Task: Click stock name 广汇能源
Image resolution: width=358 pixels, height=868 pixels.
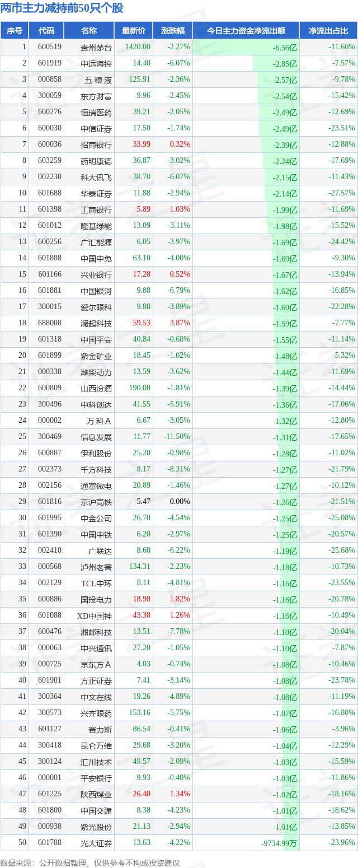Action: pos(96,242)
